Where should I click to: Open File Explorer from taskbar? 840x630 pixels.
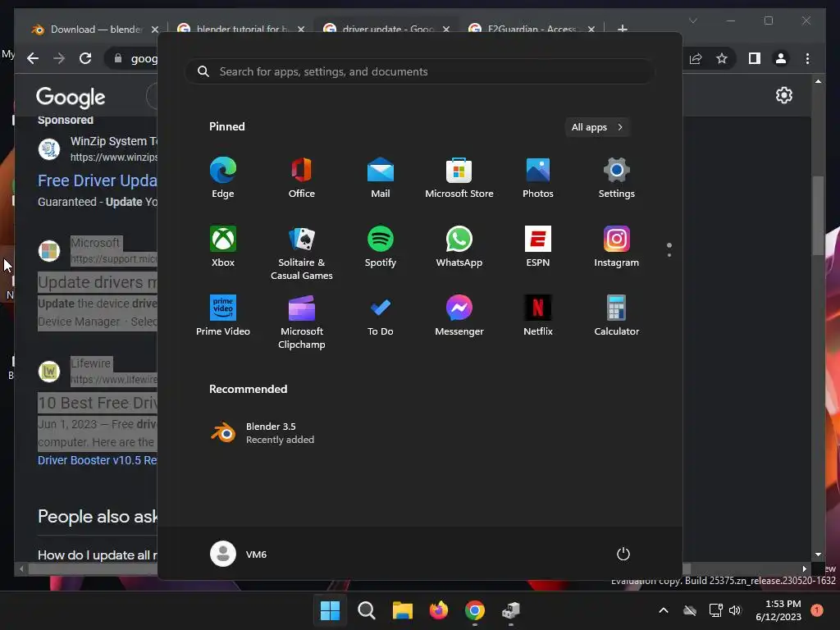click(x=402, y=610)
